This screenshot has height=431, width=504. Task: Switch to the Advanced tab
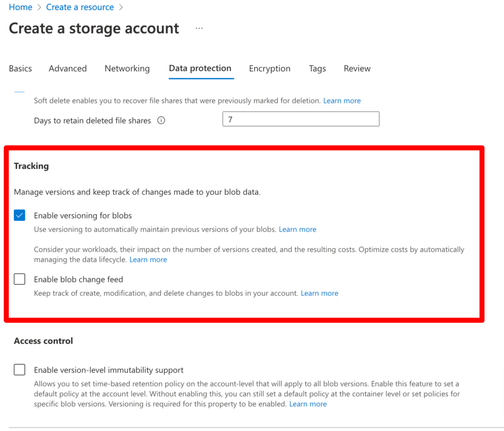(x=67, y=68)
